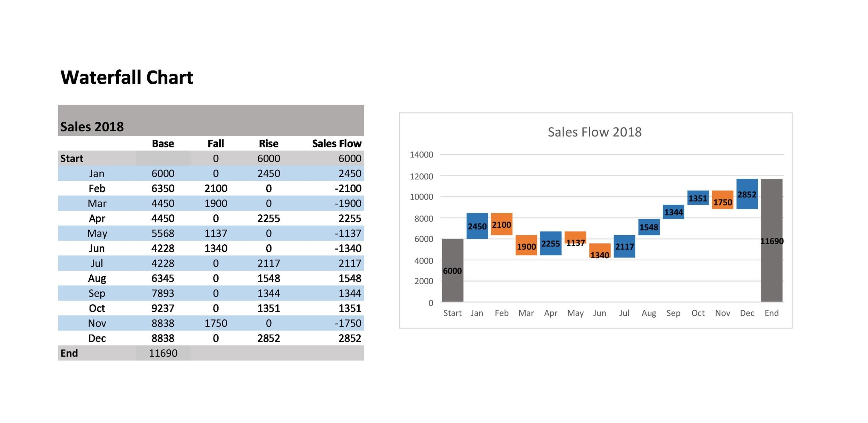Click the 14000 vertical axis label

pyautogui.click(x=421, y=155)
